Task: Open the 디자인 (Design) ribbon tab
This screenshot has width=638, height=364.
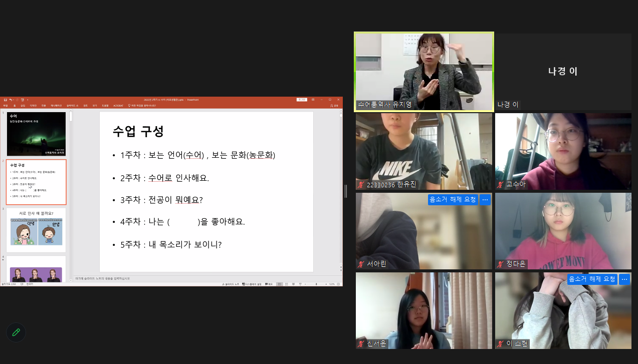Action: pos(33,106)
